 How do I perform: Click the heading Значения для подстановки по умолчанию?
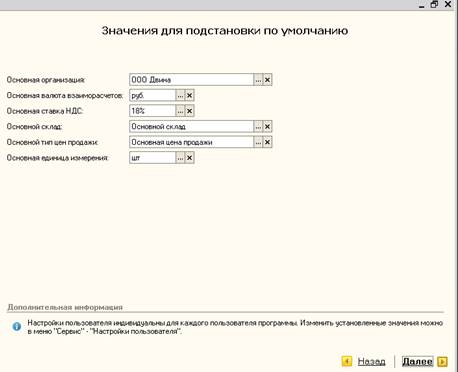[225, 31]
